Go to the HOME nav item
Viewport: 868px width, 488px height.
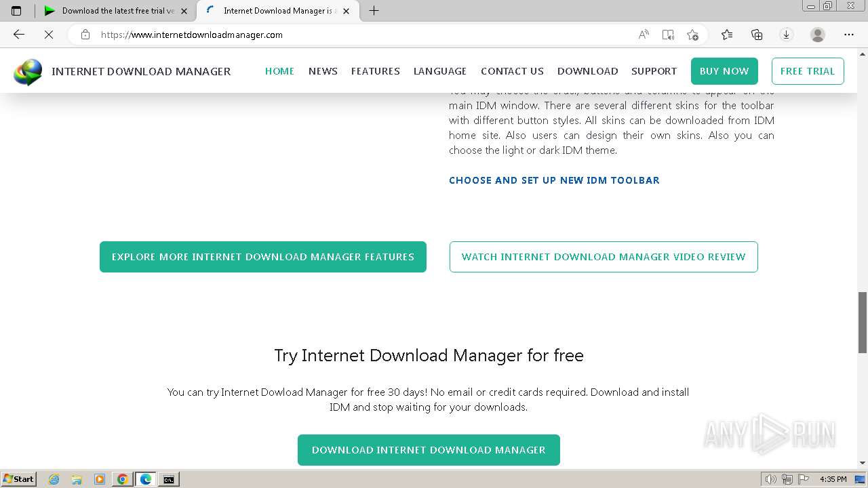click(279, 71)
